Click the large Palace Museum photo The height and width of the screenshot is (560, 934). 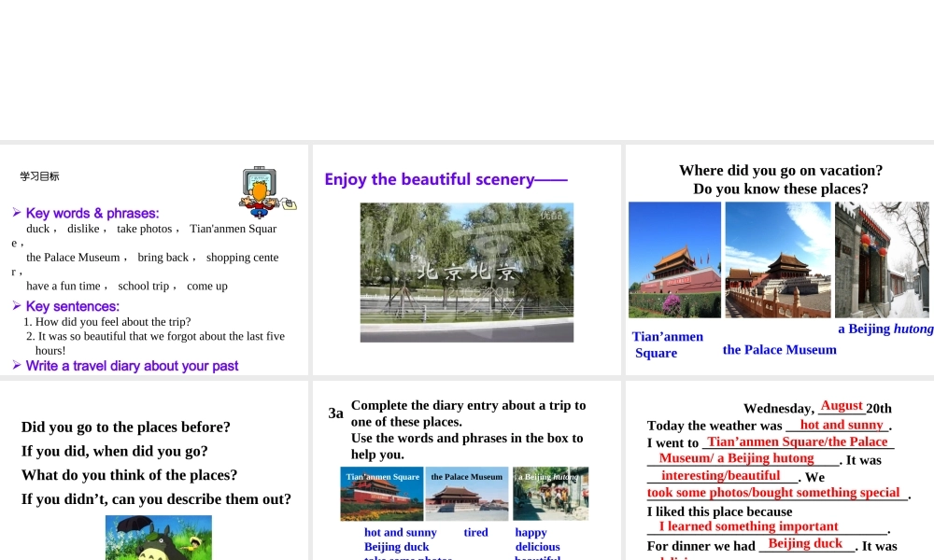(777, 259)
